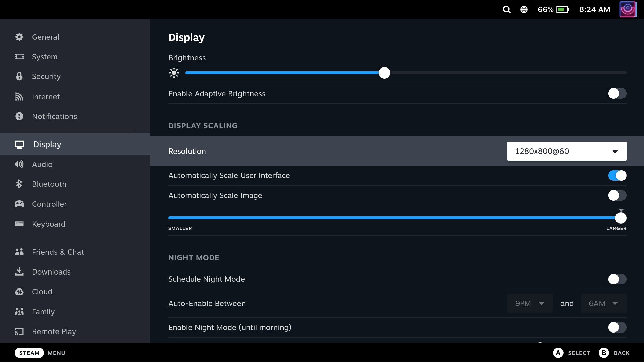
Task: Open the Resolution dropdown 1280x800@60
Action: tap(567, 151)
